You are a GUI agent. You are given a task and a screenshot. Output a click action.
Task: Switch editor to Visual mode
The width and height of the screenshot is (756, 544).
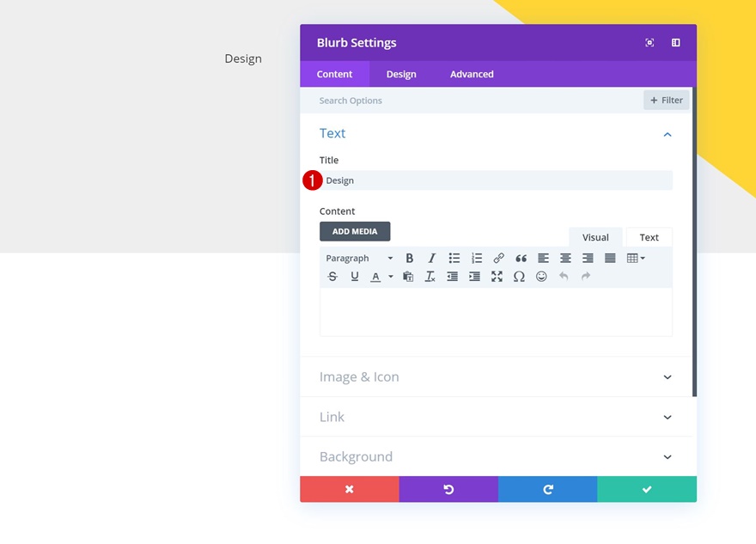click(595, 237)
